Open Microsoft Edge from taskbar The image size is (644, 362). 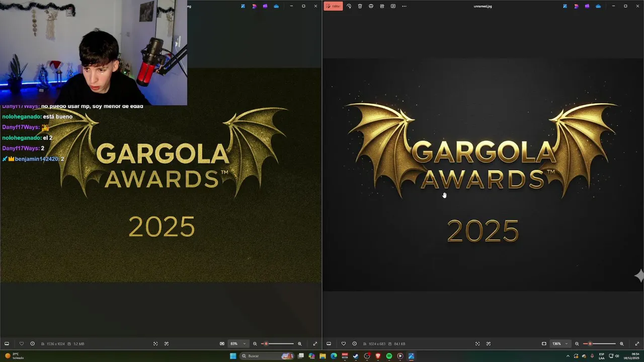(334, 356)
